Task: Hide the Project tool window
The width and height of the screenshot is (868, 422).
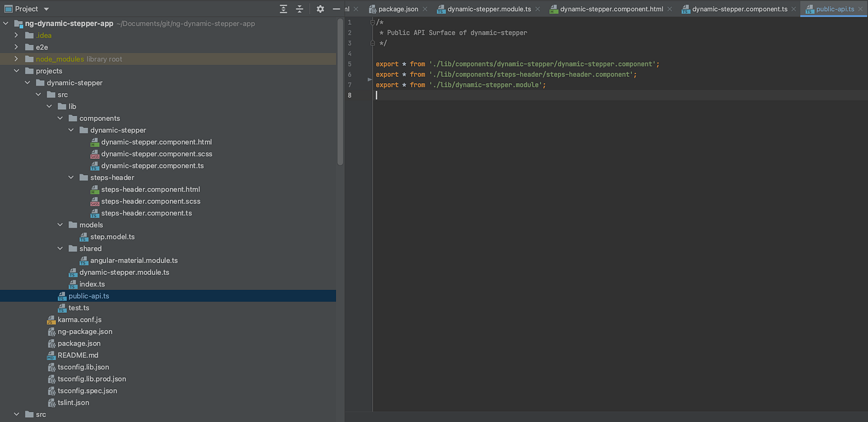Action: [x=336, y=9]
